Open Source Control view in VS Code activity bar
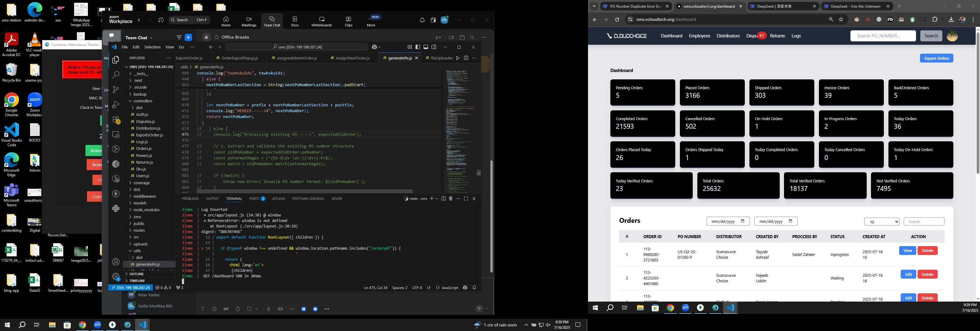This screenshot has height=331, width=980. [x=116, y=89]
